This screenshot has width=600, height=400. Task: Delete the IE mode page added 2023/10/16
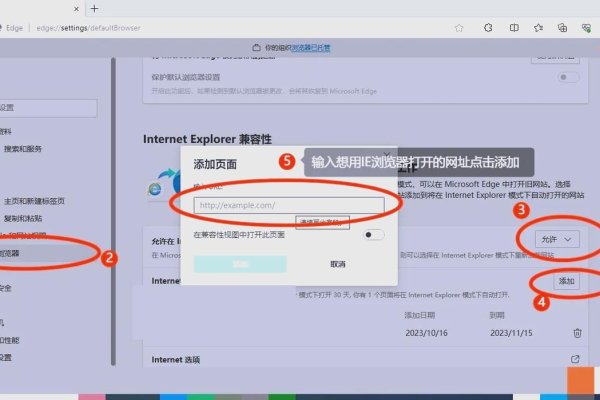(577, 333)
